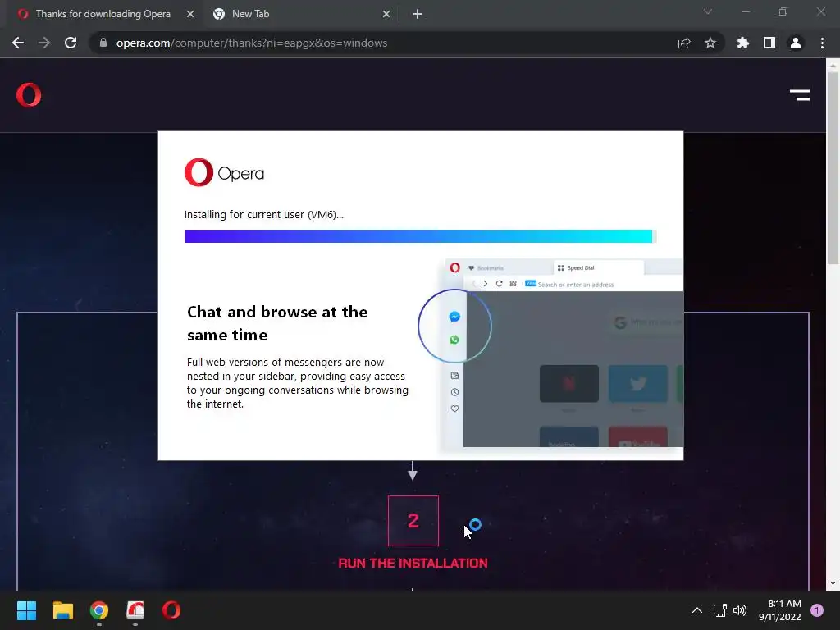Toggle the Chrome side panel
The width and height of the screenshot is (840, 630).
769,43
